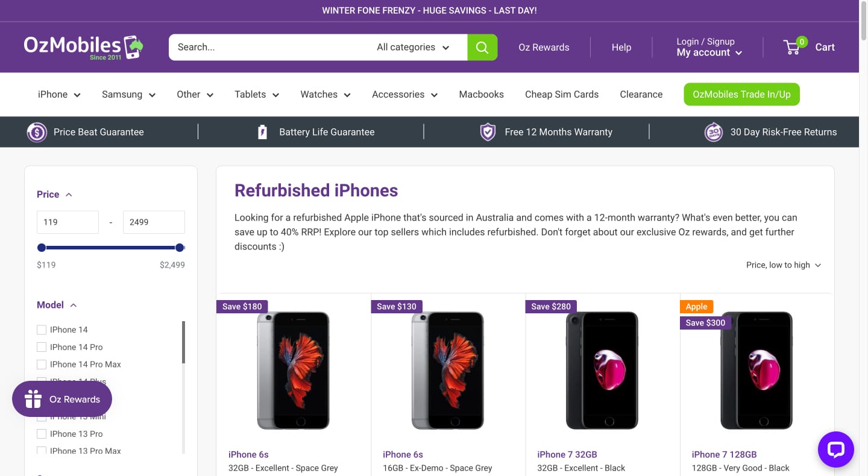Image resolution: width=868 pixels, height=476 pixels.
Task: Open the All categories search dropdown
Action: 413,48
